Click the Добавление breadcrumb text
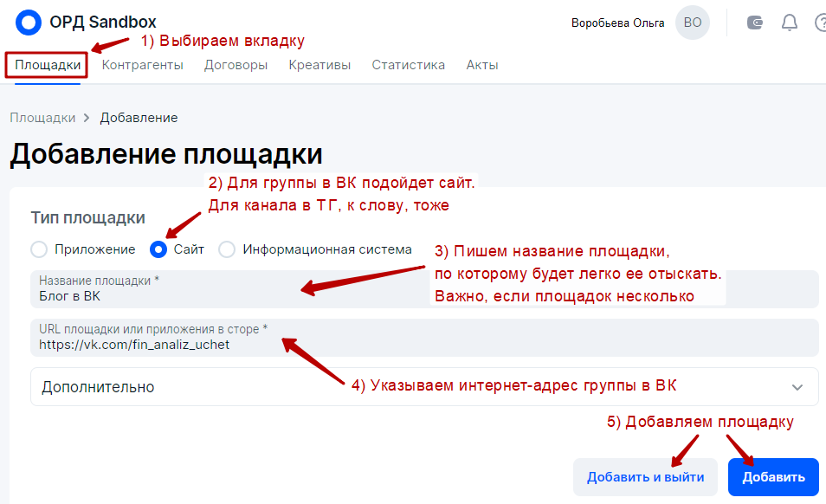The width and height of the screenshot is (826, 504). [139, 118]
